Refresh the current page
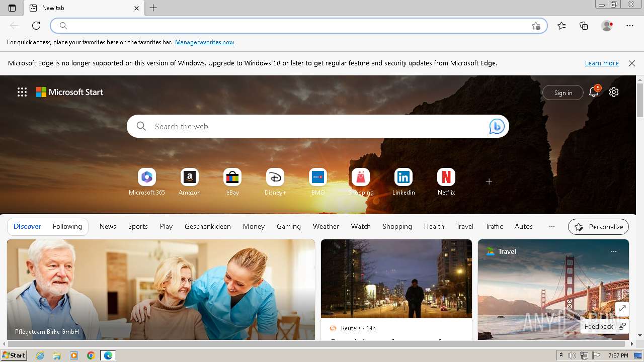 coord(36,26)
